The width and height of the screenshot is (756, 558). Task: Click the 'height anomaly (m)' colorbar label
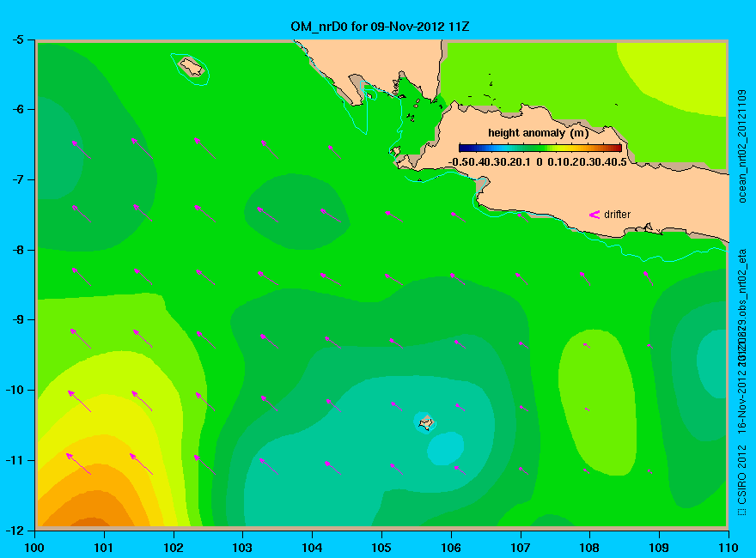click(x=538, y=133)
